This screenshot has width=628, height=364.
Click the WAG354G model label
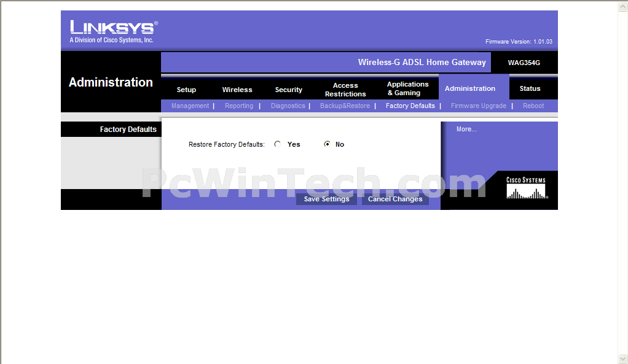click(x=524, y=63)
